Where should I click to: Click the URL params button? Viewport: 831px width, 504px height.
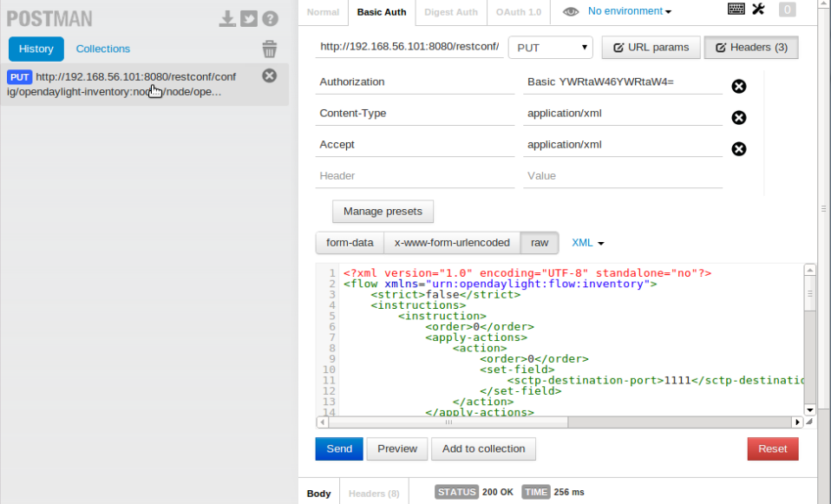coord(651,47)
